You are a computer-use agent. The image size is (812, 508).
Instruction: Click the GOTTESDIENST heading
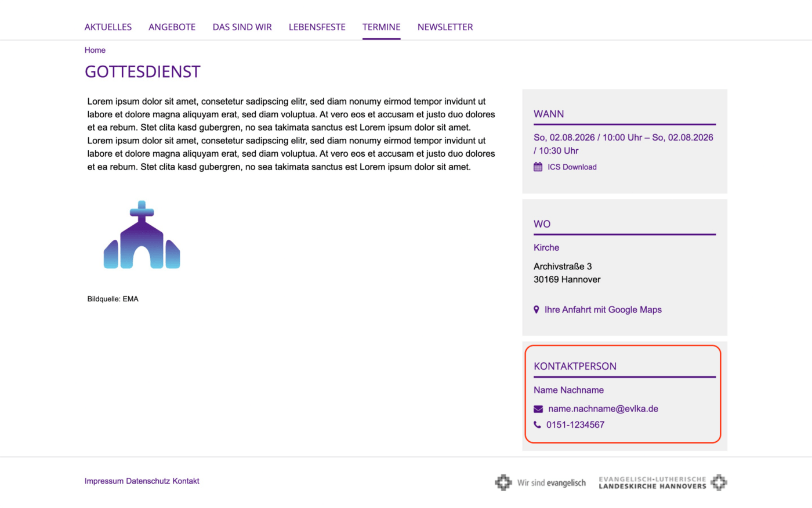[x=143, y=71]
